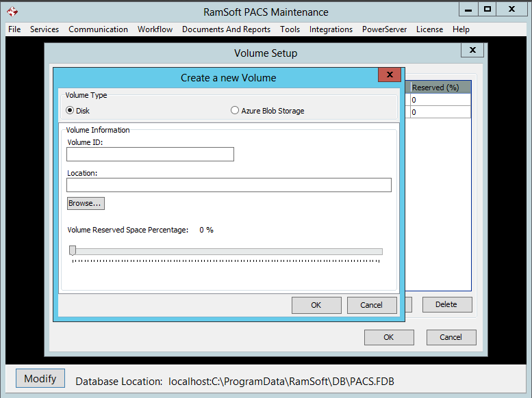Click the RamSoft app icon in title bar
The height and width of the screenshot is (398, 532).
[12, 12]
